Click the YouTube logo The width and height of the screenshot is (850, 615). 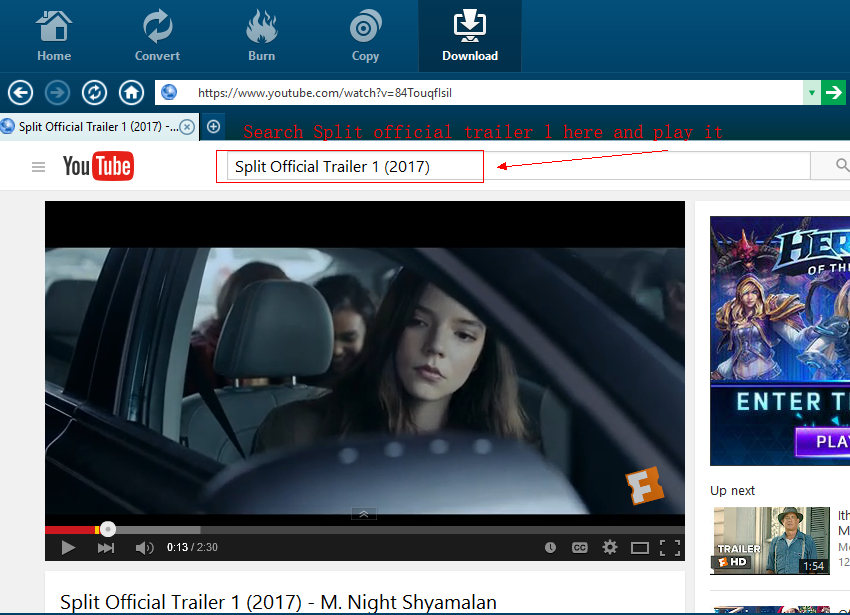(x=98, y=166)
